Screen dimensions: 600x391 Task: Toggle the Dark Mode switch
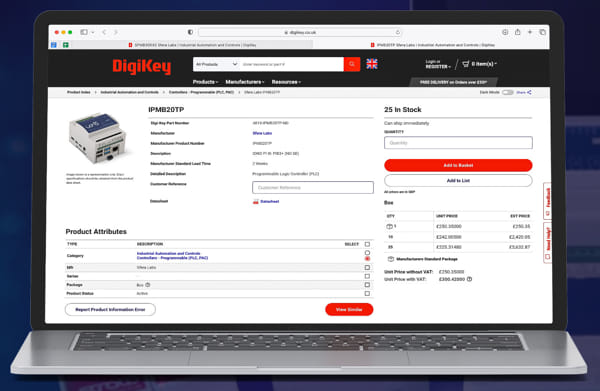[x=507, y=92]
